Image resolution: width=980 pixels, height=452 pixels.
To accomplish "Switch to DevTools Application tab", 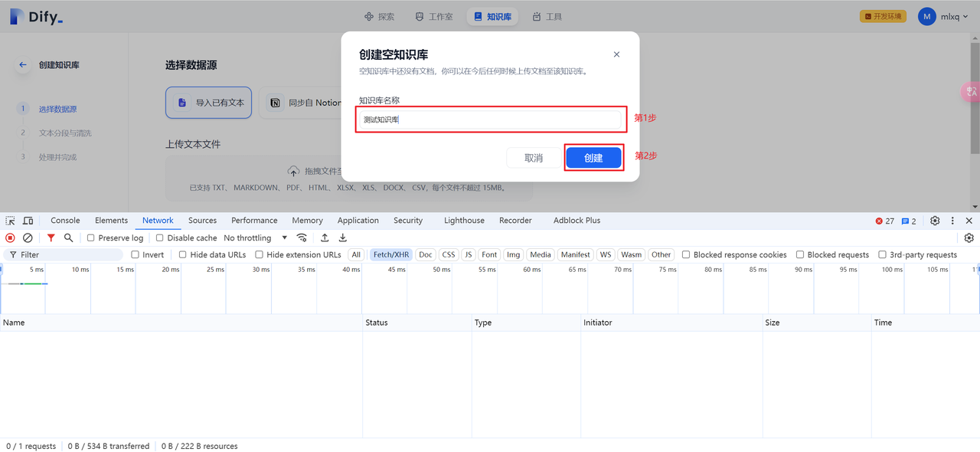I will tap(358, 221).
